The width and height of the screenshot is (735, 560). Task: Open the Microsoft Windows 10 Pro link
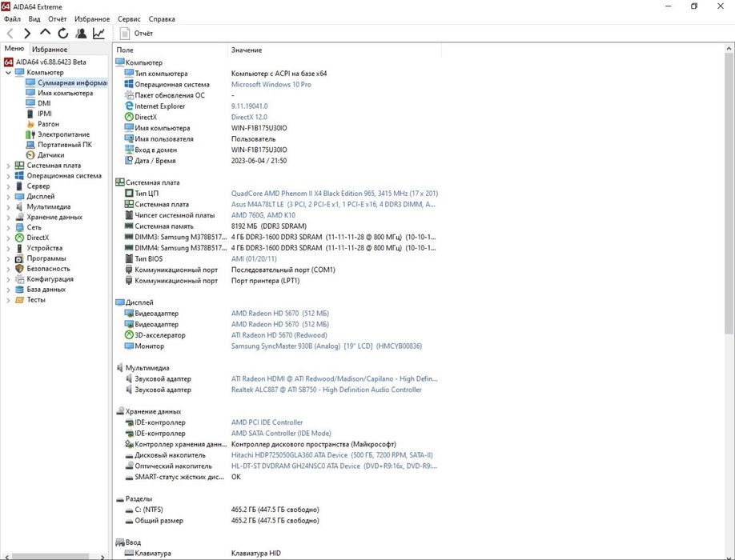point(271,84)
